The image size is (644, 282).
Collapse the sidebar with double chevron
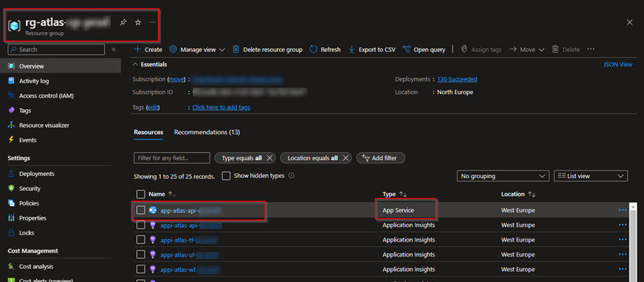tap(114, 49)
